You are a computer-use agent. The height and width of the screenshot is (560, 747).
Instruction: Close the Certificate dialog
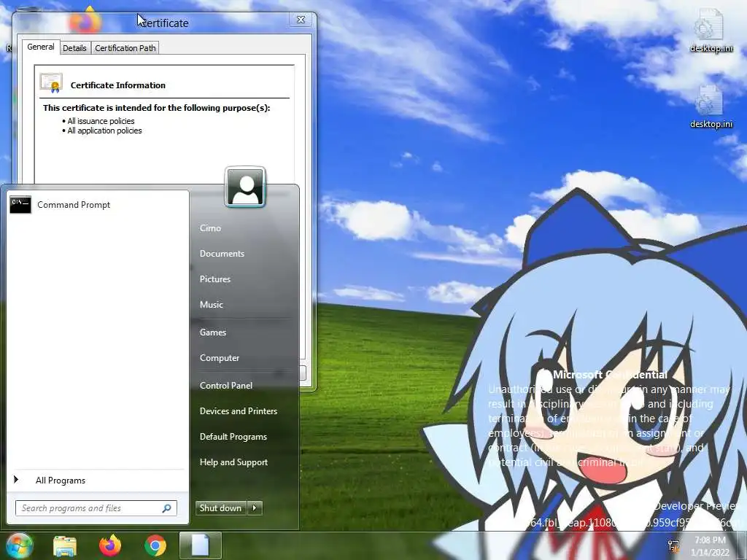[301, 20]
